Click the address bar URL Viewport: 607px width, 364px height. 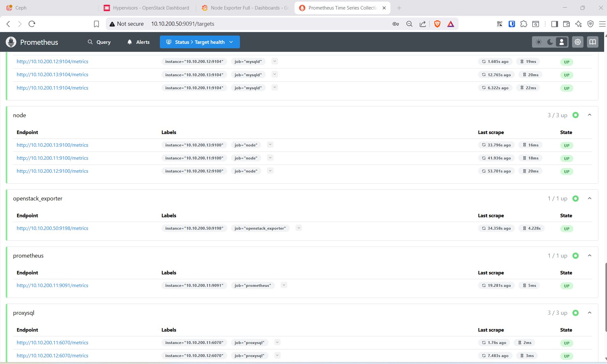click(183, 24)
